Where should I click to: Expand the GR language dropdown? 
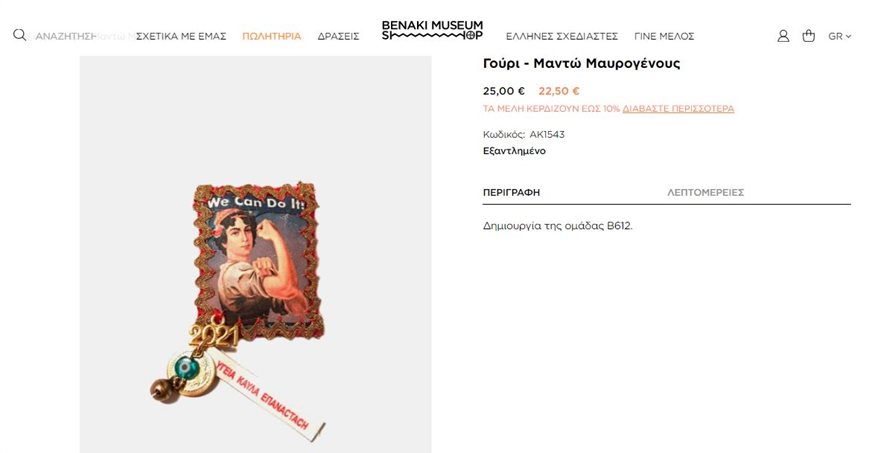point(840,36)
